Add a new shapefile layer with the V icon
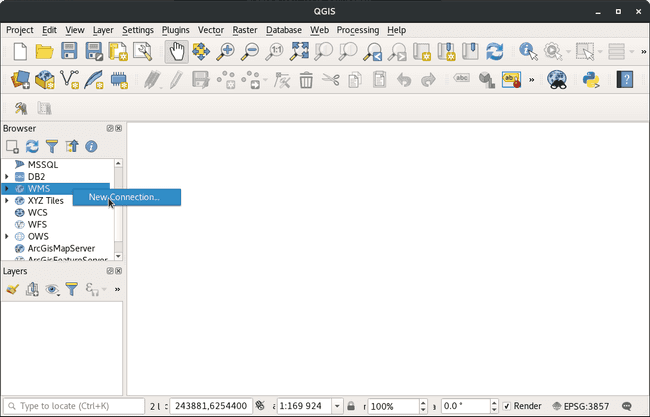 (69, 80)
